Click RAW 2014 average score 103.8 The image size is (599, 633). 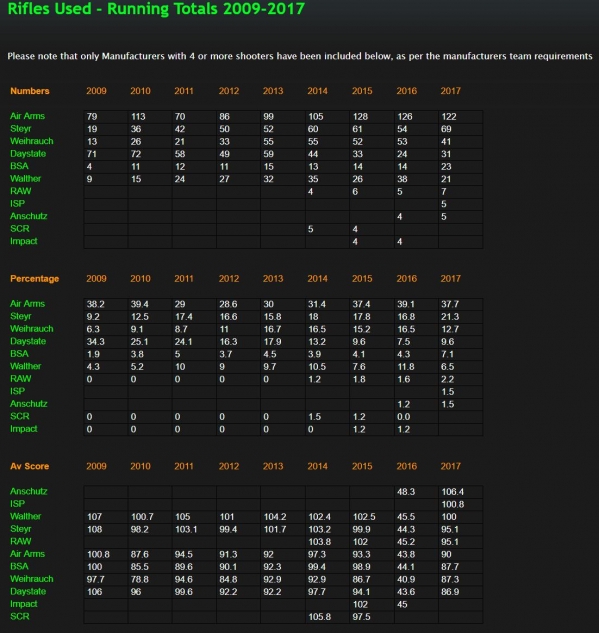pos(319,542)
